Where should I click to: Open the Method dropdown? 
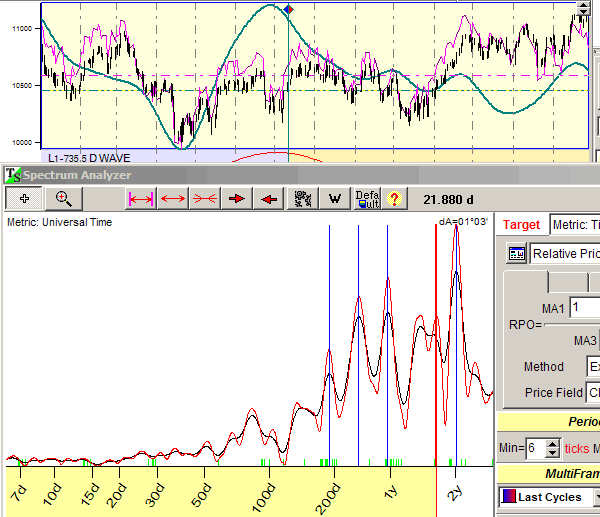pos(593,367)
